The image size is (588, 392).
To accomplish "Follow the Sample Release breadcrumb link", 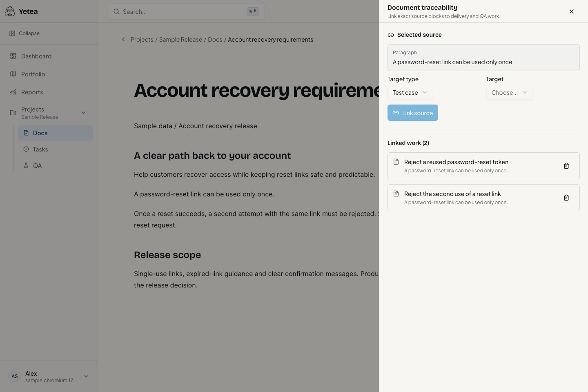I will [x=180, y=40].
